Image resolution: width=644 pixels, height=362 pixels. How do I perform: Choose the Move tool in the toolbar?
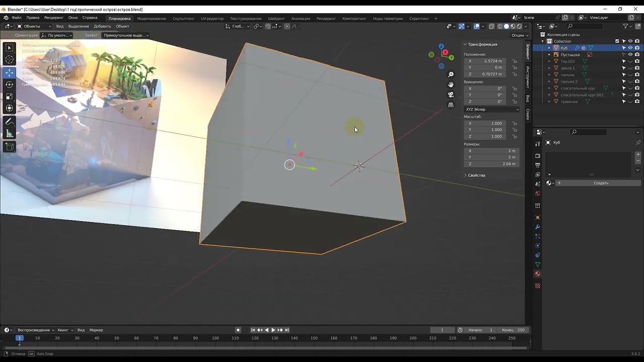[x=9, y=73]
